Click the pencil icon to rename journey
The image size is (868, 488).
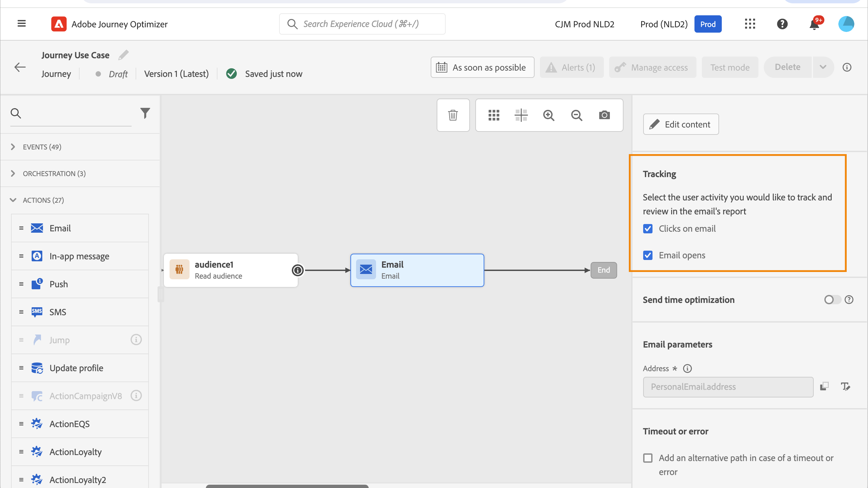click(x=123, y=55)
